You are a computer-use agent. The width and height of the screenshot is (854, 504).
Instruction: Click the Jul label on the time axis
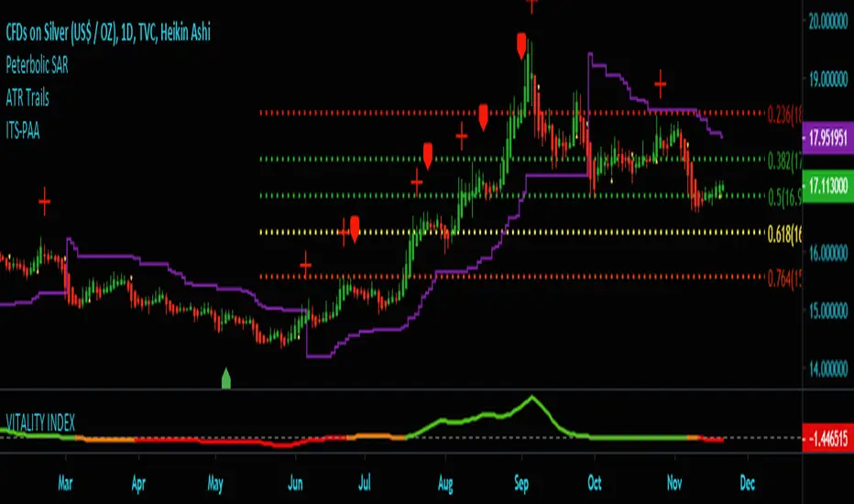pyautogui.click(x=365, y=483)
